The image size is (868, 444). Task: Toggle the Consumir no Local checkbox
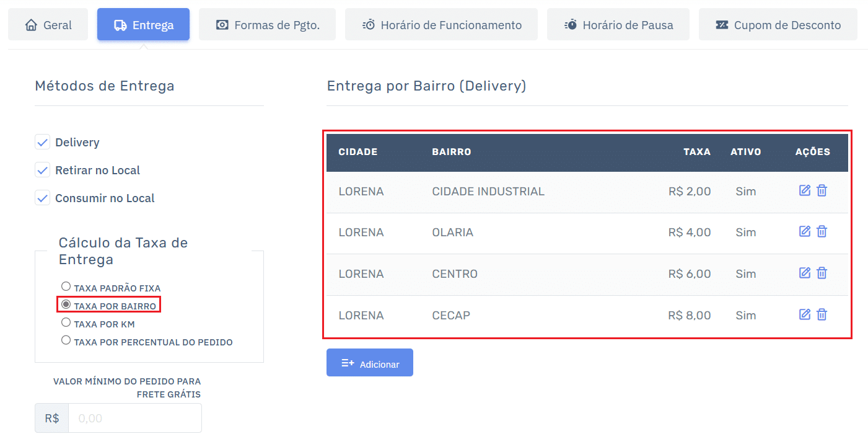click(x=42, y=198)
